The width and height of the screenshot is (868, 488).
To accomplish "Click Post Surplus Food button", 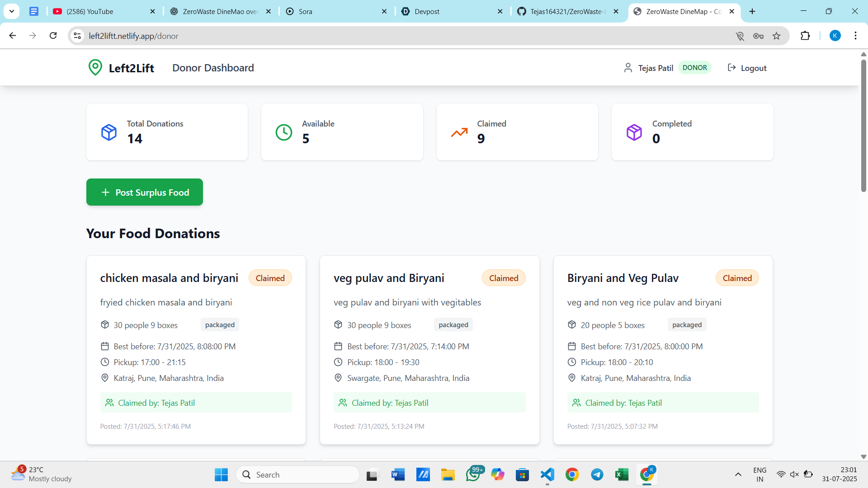I will pyautogui.click(x=144, y=192).
